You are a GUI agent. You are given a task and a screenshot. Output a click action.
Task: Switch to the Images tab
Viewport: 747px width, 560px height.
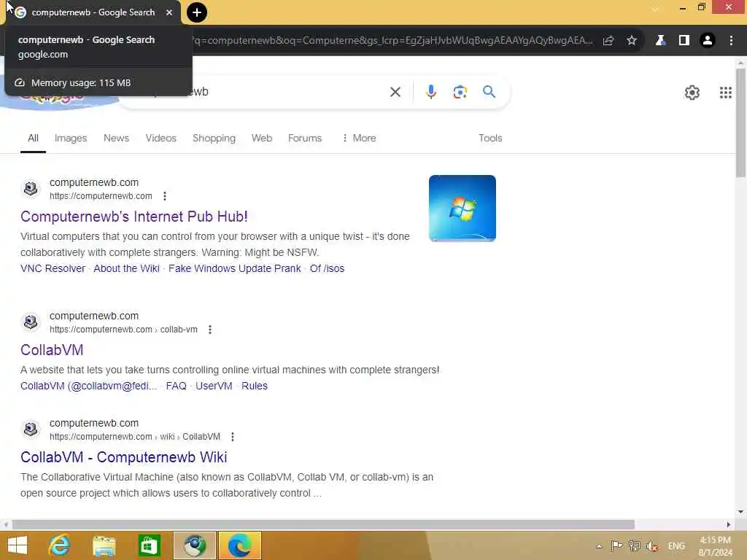point(71,138)
